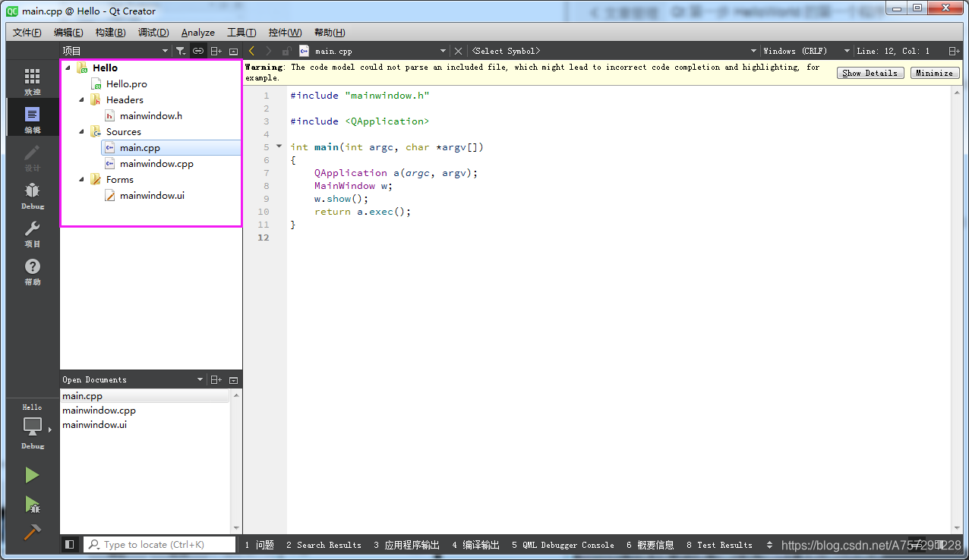Toggle the file write-lock icon
The height and width of the screenshot is (560, 969).
click(286, 51)
